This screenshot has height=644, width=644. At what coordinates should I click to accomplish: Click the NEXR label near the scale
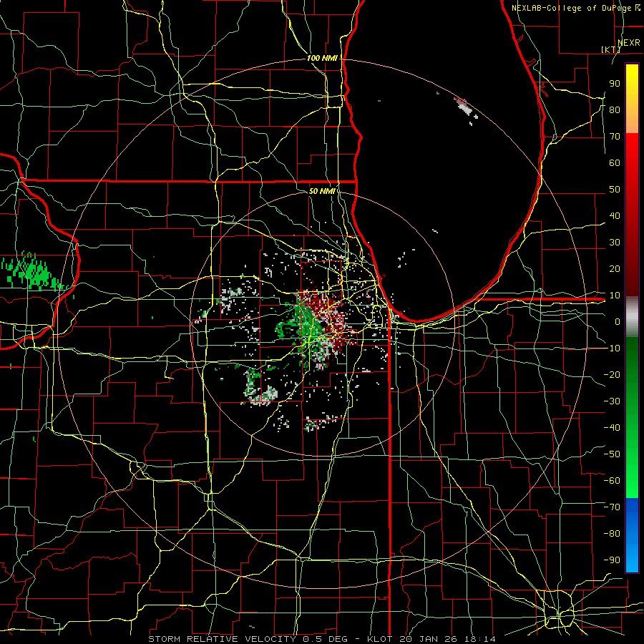point(629,42)
